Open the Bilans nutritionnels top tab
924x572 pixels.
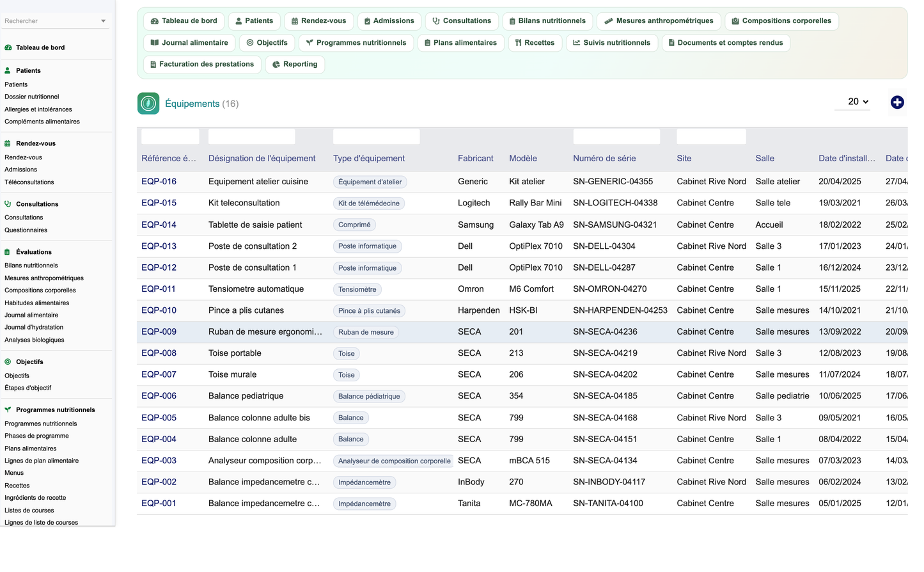click(547, 21)
